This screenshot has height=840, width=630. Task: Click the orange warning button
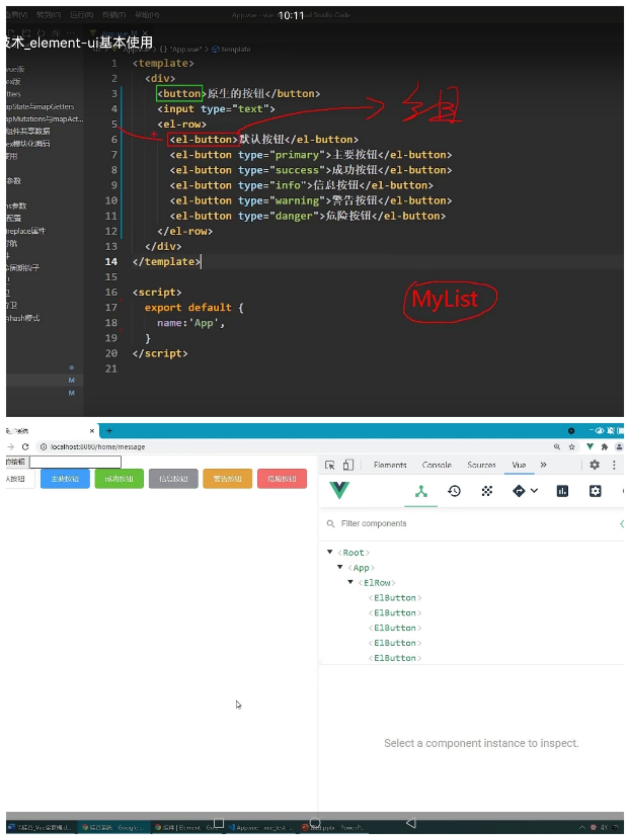coord(228,479)
